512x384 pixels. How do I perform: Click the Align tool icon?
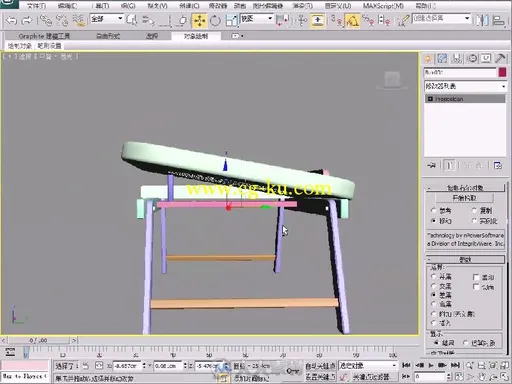(x=498, y=21)
